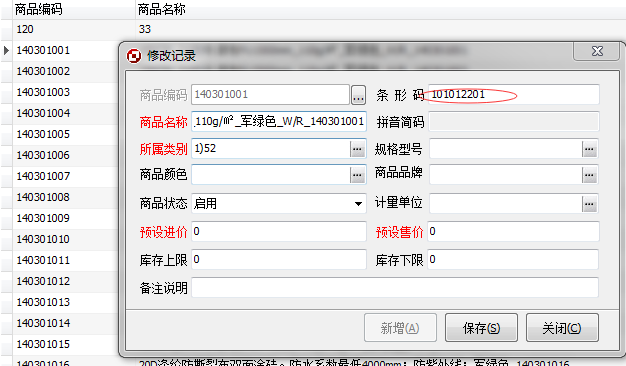
Task: Click the 库存下限 value field
Action: (x=513, y=259)
